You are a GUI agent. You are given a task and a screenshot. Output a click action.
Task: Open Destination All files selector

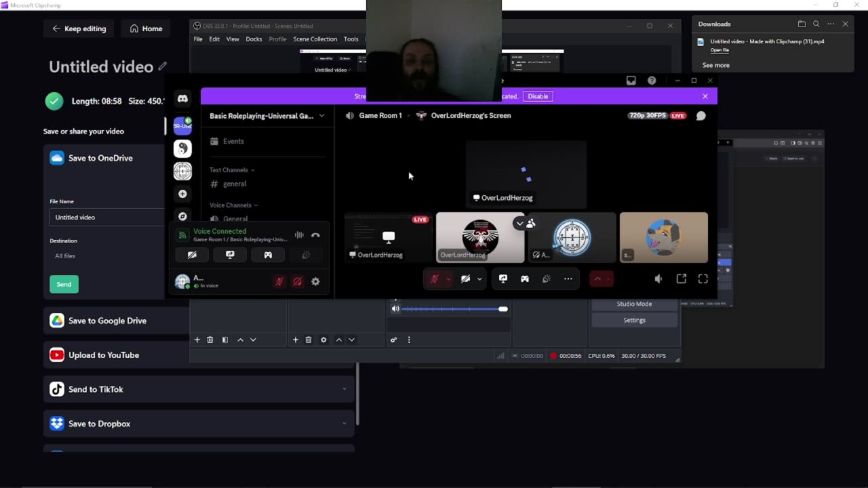[107, 256]
